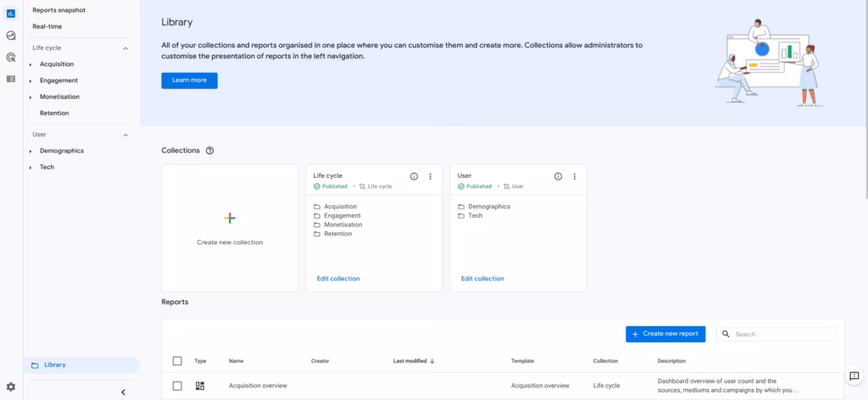Open the Retention report
Image resolution: width=868 pixels, height=400 pixels.
(x=54, y=113)
